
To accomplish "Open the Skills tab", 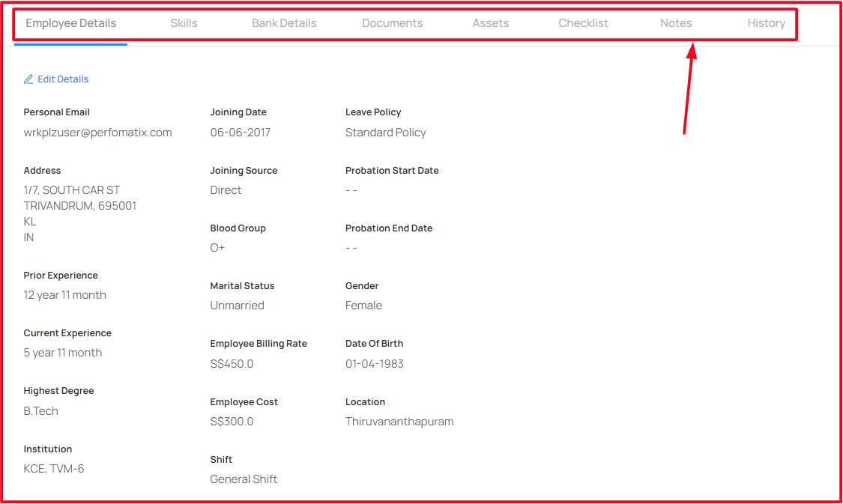I will click(x=184, y=23).
